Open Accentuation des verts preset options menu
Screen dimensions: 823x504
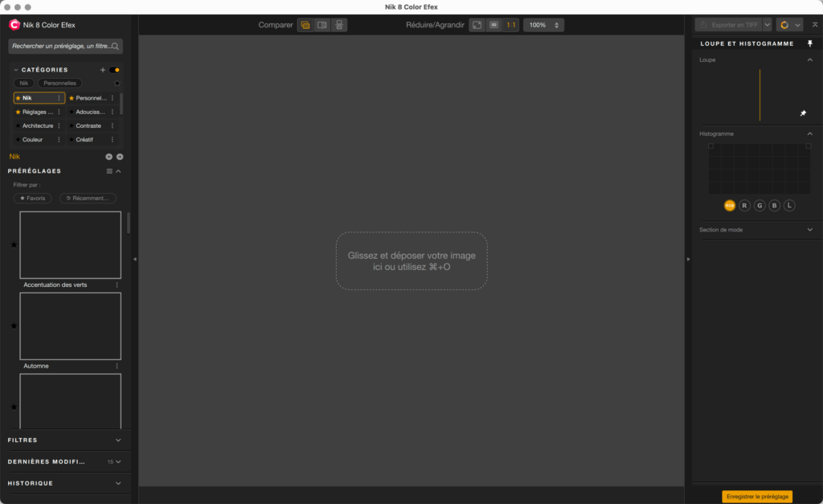tap(117, 285)
